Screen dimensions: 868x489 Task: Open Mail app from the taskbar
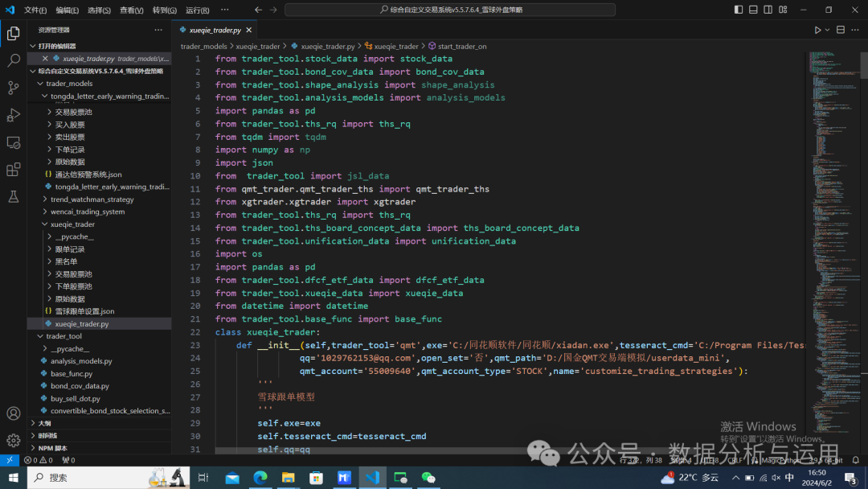[x=232, y=478]
